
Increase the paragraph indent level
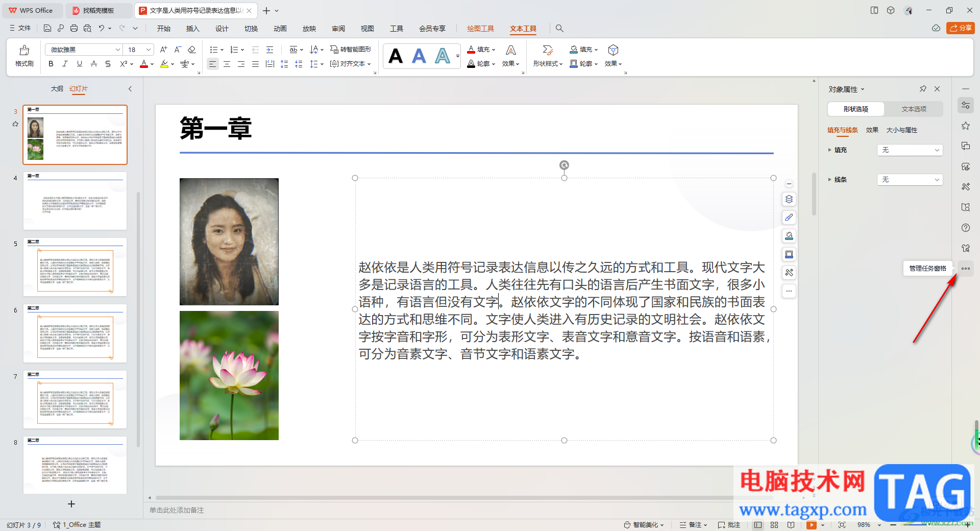pyautogui.click(x=269, y=50)
